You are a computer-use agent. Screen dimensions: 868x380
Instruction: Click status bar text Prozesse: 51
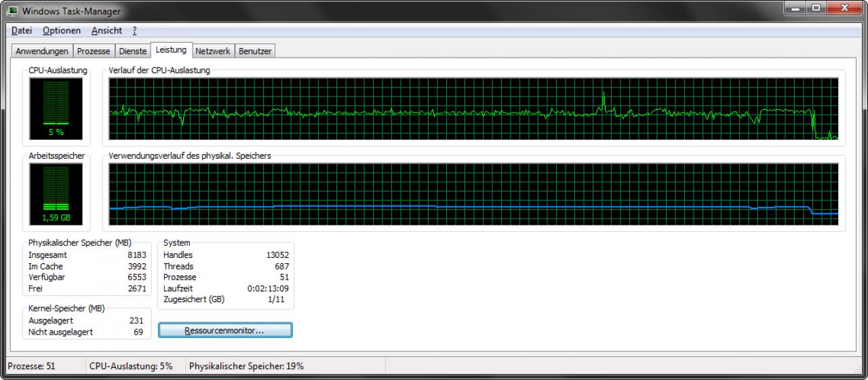tap(32, 366)
